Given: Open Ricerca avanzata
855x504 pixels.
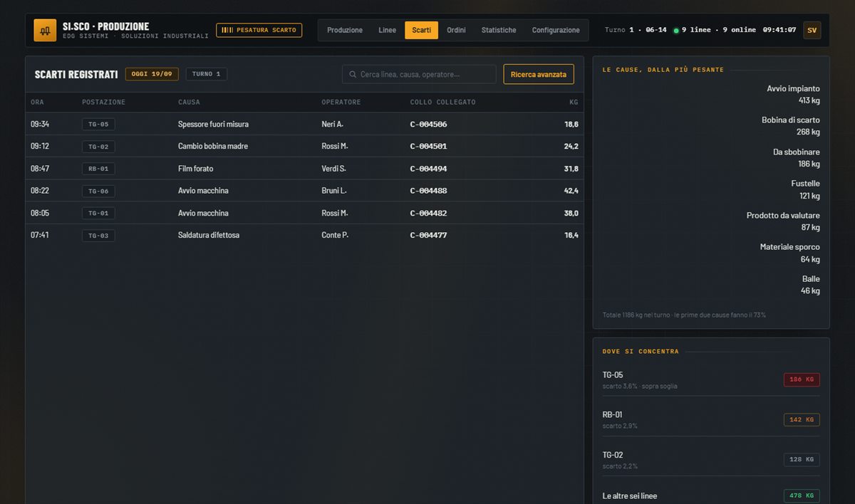Looking at the screenshot, I should point(539,74).
